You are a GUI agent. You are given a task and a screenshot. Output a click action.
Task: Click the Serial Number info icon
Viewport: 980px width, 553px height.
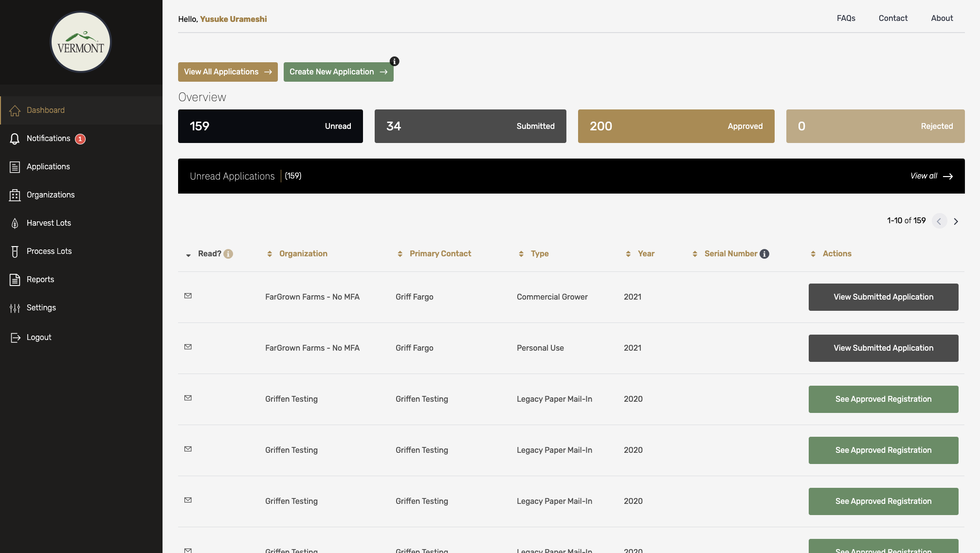(764, 254)
